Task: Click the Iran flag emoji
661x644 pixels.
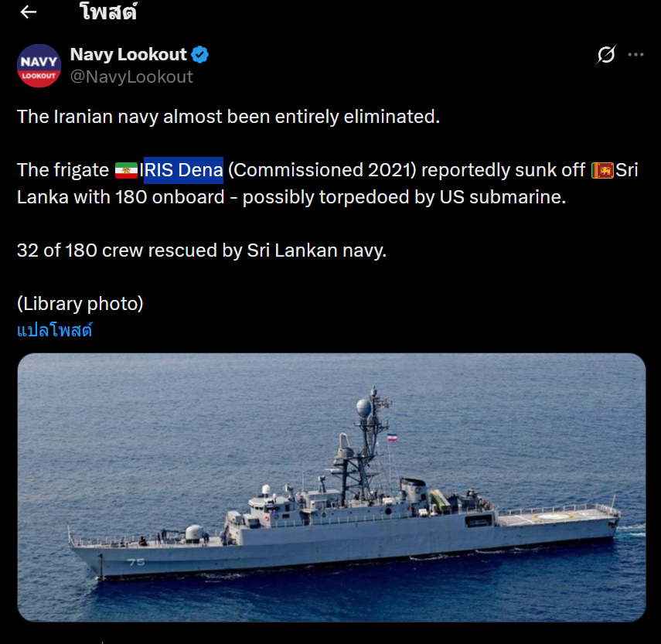Action: tap(126, 170)
